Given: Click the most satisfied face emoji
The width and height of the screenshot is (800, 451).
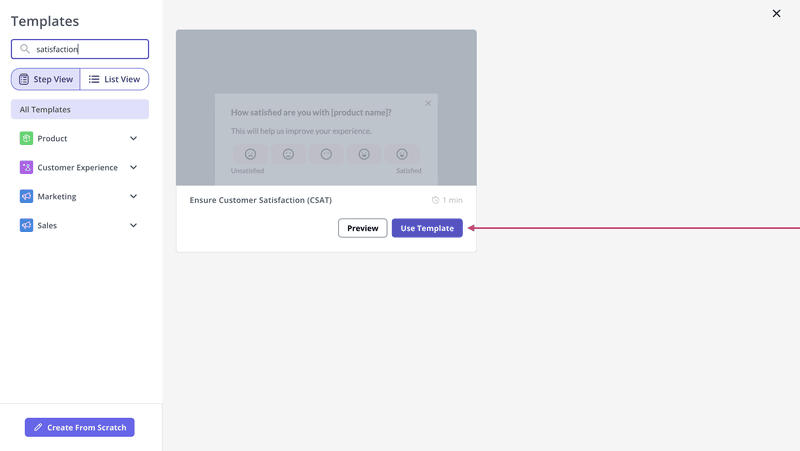Looking at the screenshot, I should [x=402, y=154].
